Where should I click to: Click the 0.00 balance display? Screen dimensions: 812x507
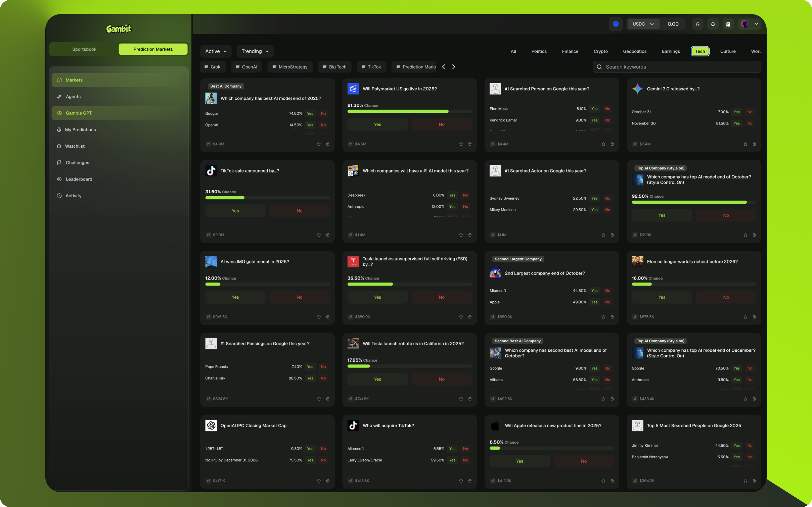pyautogui.click(x=673, y=24)
